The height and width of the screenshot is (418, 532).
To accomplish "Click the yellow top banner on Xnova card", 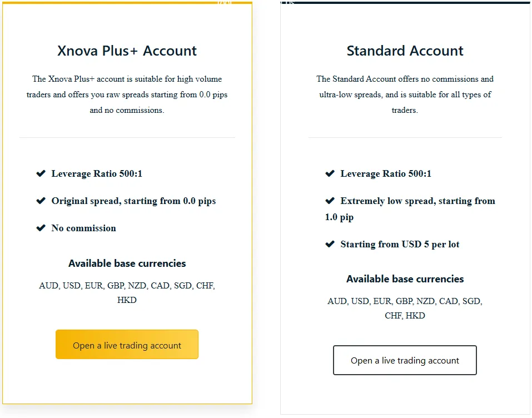I will pos(127,3).
